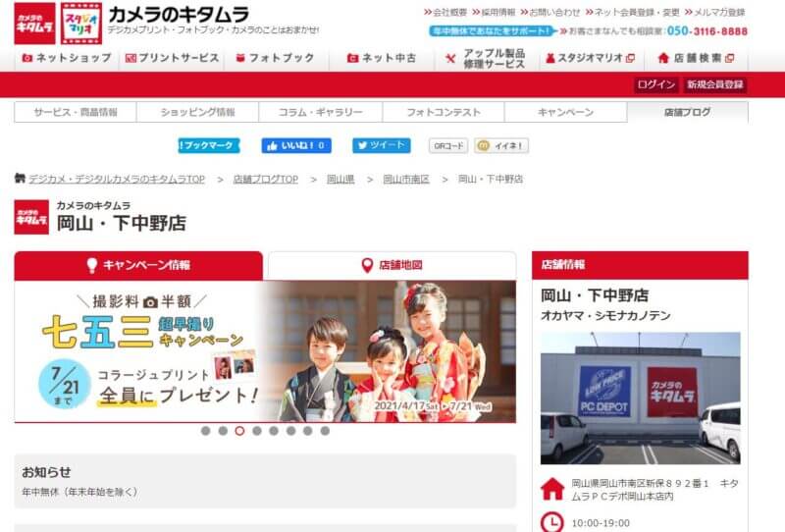785x532 pixels.
Task: Click the お問い合わせ link
Action: point(549,12)
